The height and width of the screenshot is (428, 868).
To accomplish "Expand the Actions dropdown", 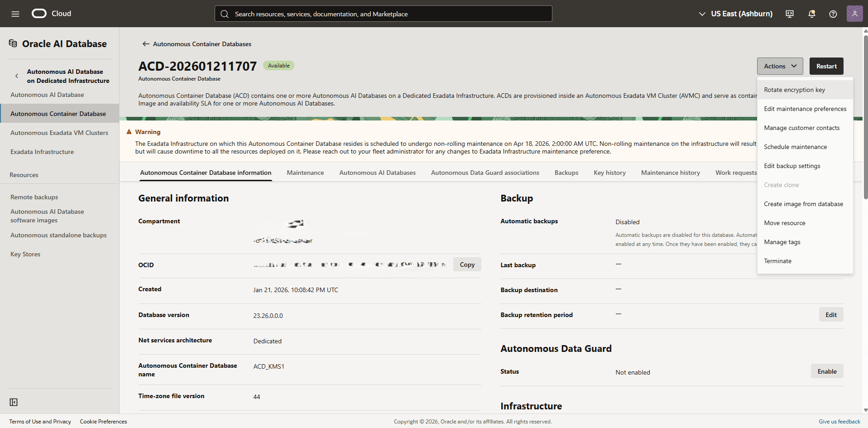I will (779, 66).
